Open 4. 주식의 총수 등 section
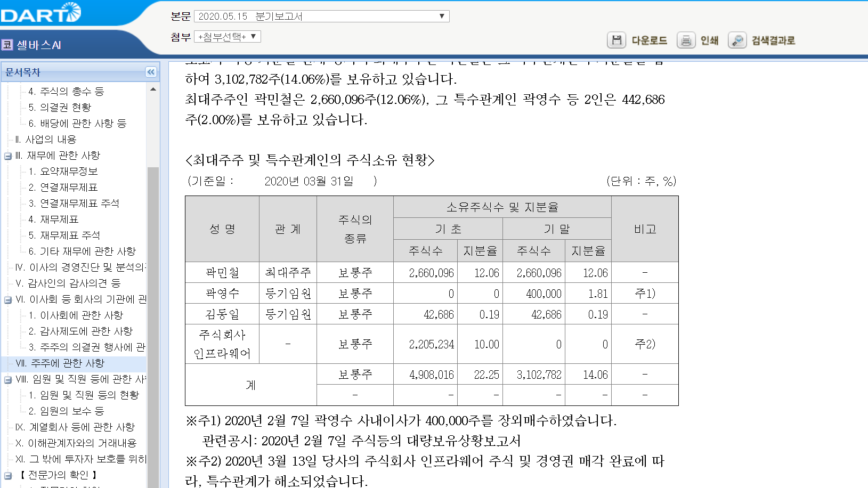 click(x=66, y=92)
